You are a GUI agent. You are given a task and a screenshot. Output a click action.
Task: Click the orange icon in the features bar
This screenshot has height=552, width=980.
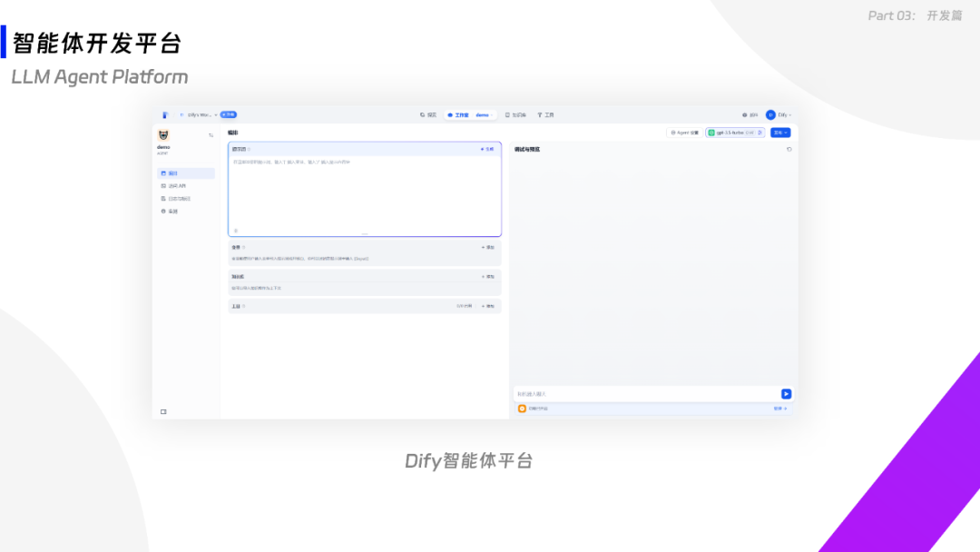point(522,409)
